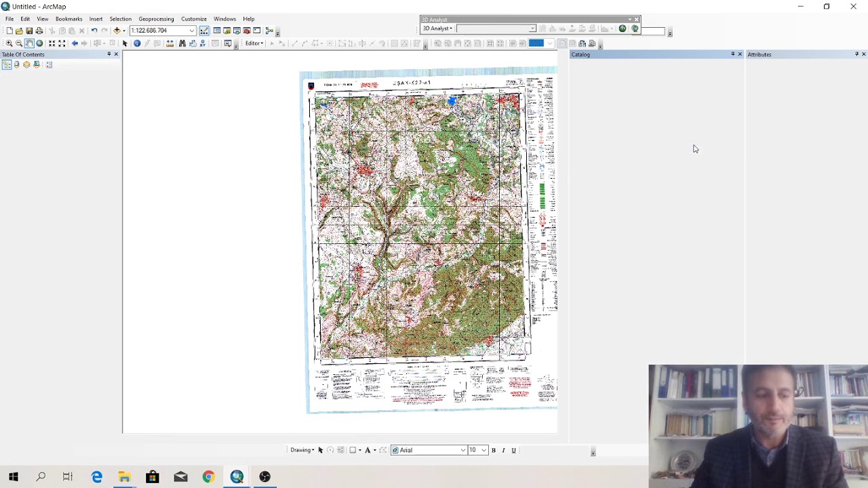Screen dimensions: 868x488
Task: Open the font size dropdown
Action: [x=484, y=450]
